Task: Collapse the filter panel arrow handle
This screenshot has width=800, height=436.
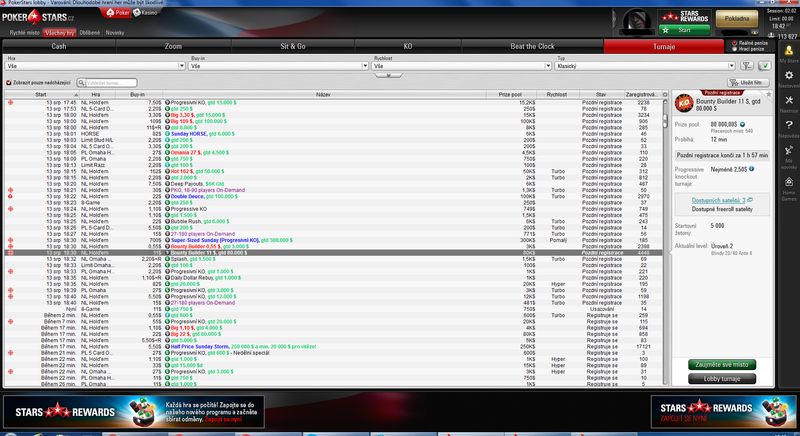Action: 388,75
